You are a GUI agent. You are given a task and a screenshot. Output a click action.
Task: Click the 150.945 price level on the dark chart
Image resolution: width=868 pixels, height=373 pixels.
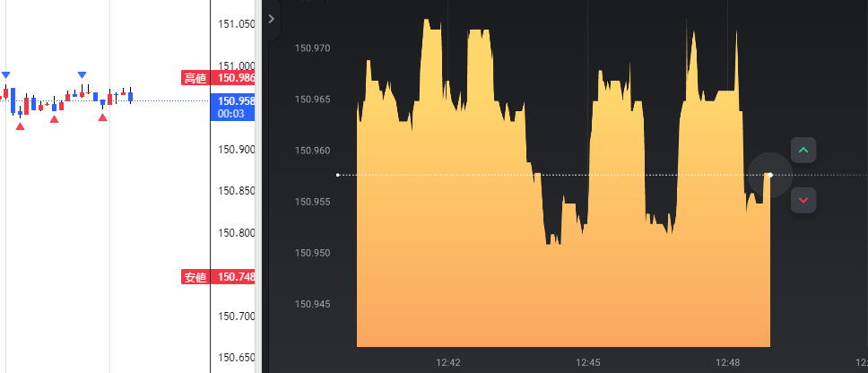coord(312,304)
